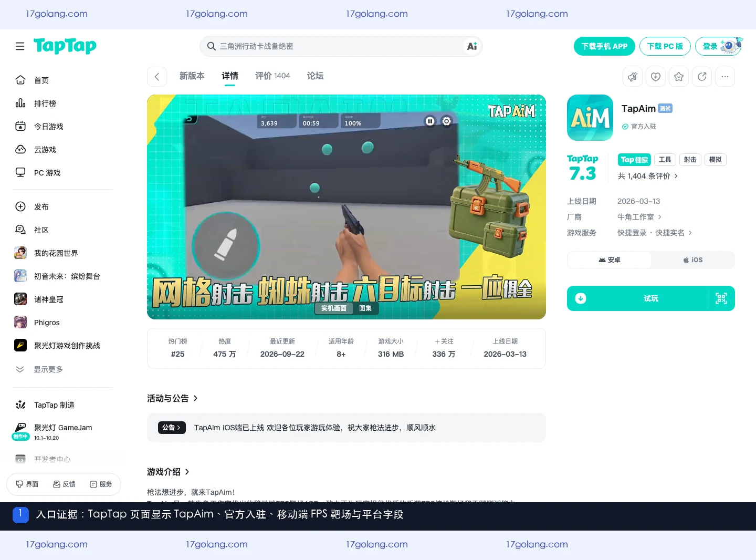Click the 下载 PC 版 button
This screenshot has width=756, height=560.
click(x=665, y=46)
